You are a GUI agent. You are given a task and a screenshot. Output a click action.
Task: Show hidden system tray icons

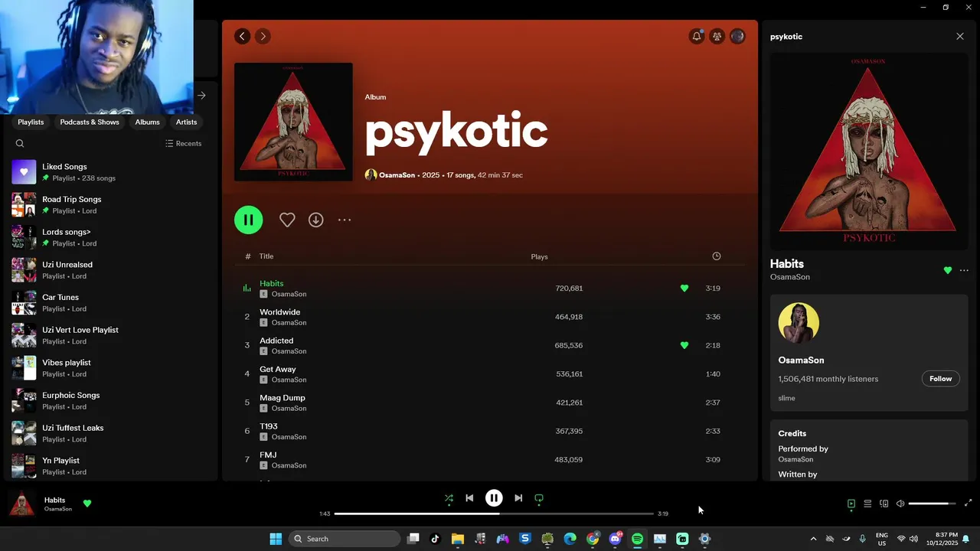click(x=813, y=539)
